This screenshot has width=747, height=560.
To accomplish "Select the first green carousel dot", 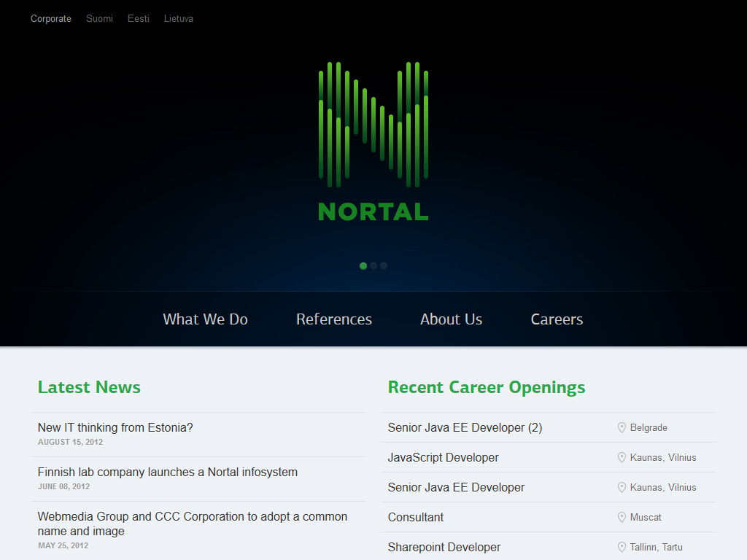I will [x=363, y=266].
